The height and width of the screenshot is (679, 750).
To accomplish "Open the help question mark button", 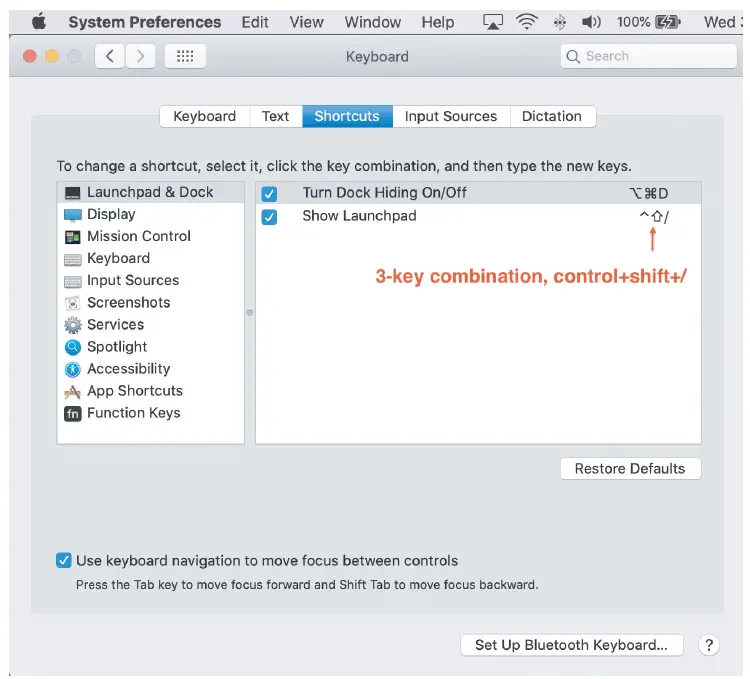I will pyautogui.click(x=709, y=645).
